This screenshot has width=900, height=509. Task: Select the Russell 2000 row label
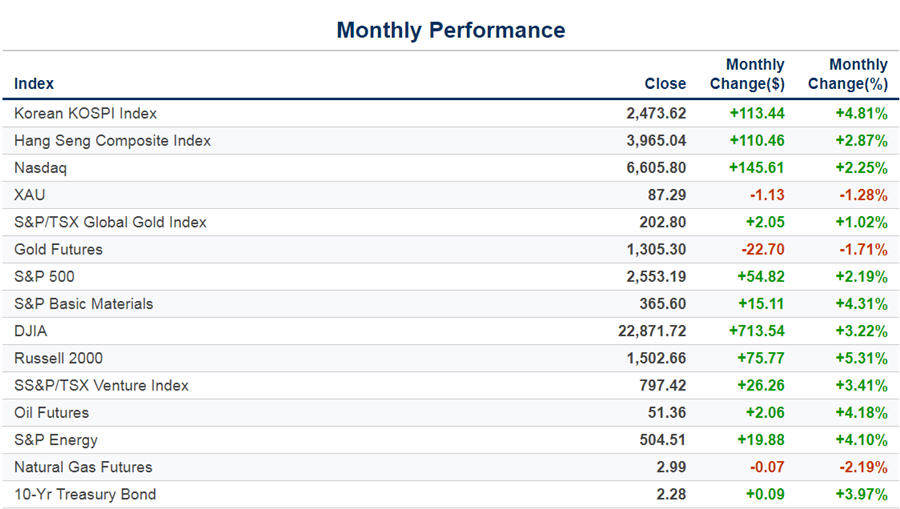[58, 358]
